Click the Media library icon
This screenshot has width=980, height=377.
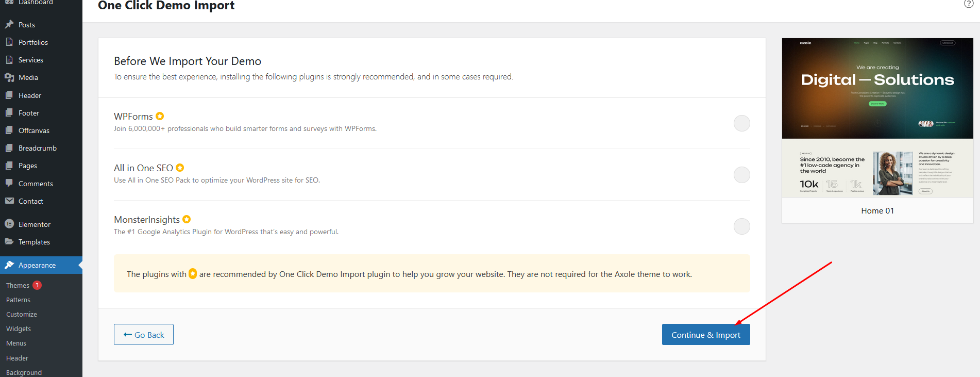click(x=9, y=77)
